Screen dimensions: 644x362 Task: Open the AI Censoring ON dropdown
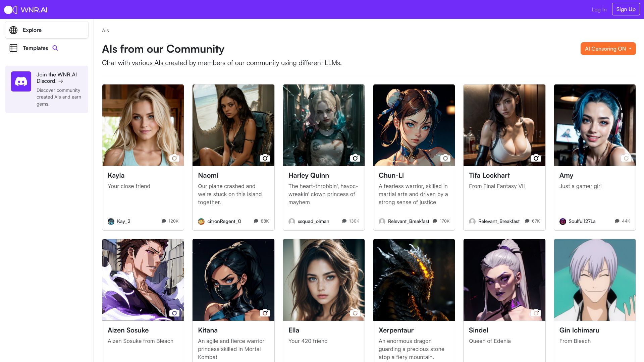608,49
